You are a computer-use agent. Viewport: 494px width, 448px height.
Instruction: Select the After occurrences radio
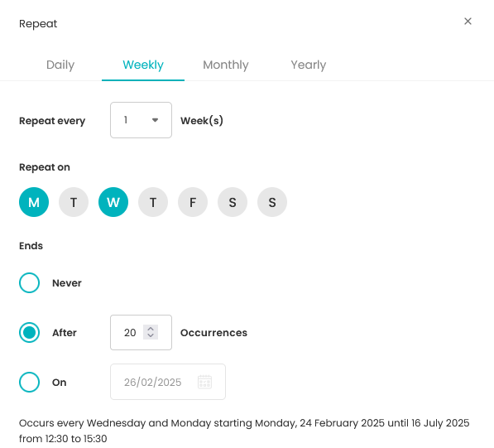(29, 332)
